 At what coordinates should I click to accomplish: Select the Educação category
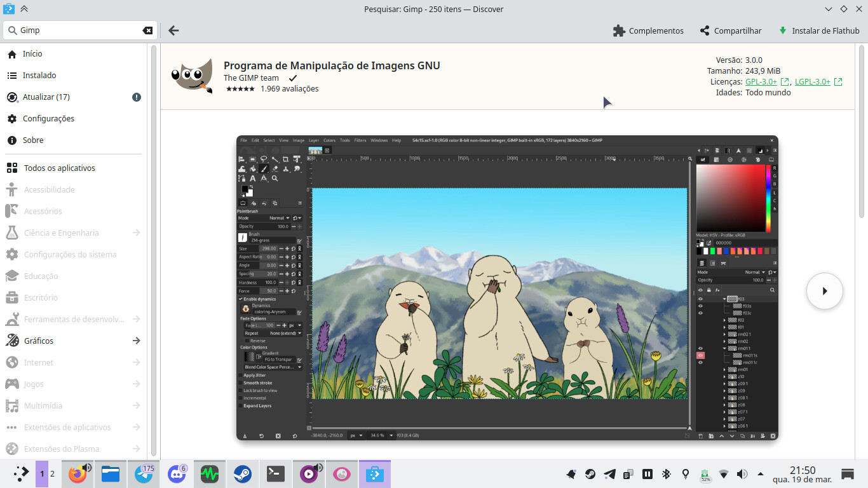(73, 276)
